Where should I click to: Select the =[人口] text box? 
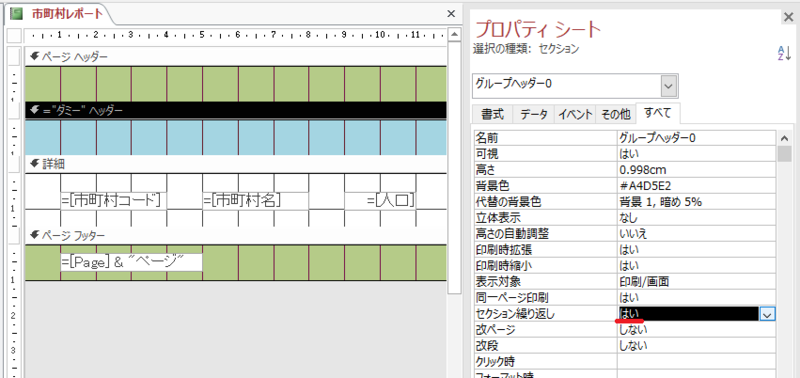tap(380, 200)
